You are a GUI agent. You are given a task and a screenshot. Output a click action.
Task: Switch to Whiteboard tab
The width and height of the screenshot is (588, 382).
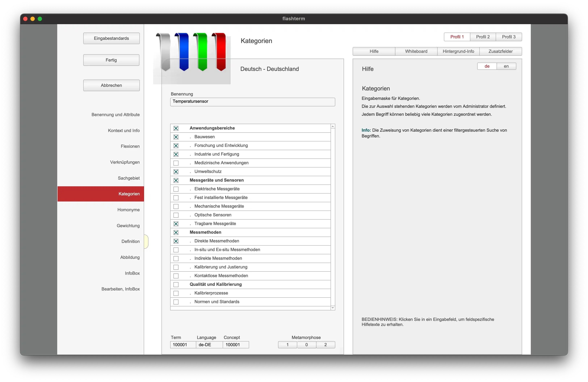[x=416, y=51]
